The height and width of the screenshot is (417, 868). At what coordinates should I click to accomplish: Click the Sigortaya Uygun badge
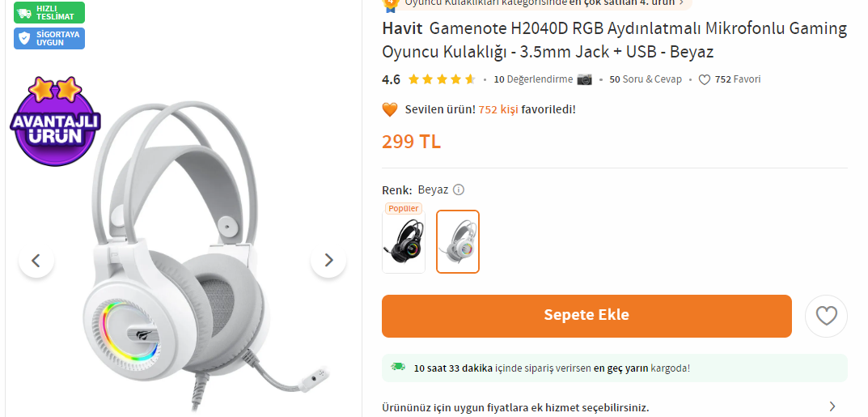point(49,38)
